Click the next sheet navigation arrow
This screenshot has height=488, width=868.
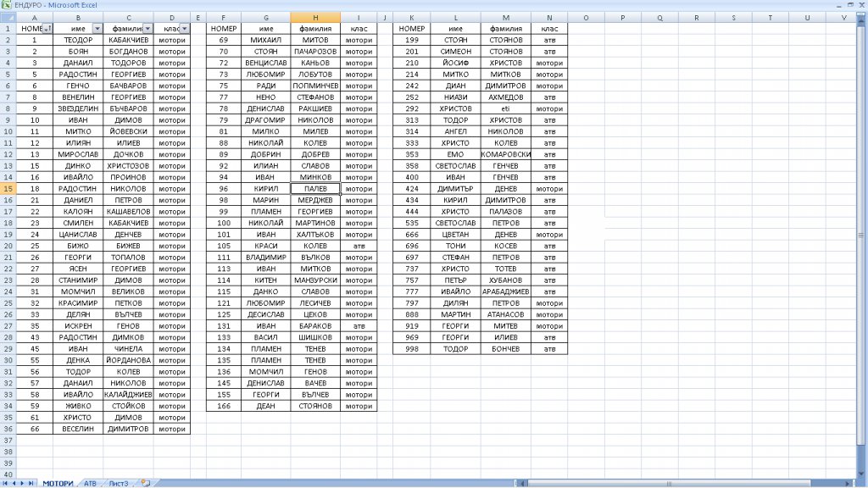[x=22, y=483]
